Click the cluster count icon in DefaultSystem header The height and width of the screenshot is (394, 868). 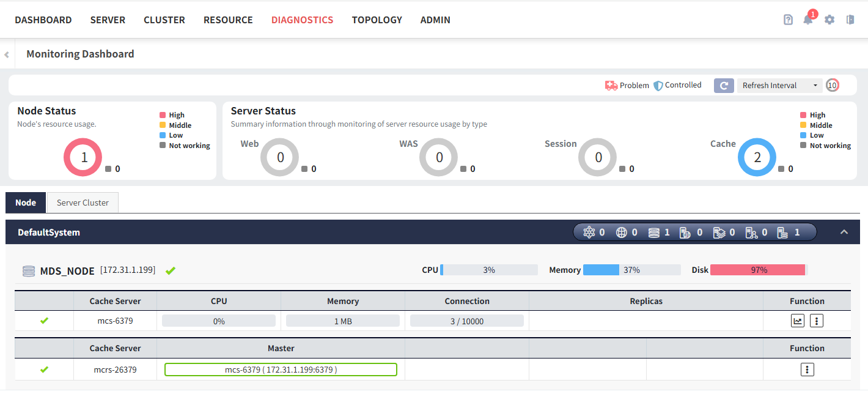[x=590, y=232]
